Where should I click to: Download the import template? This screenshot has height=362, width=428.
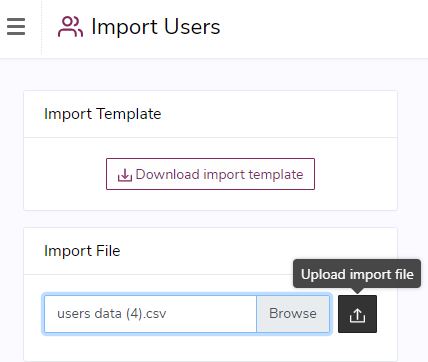point(210,174)
